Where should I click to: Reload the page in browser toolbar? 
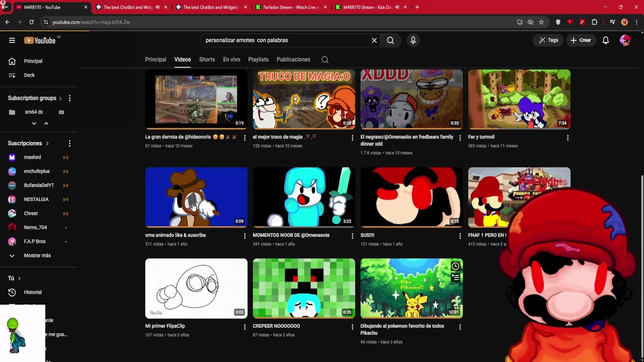pyautogui.click(x=31, y=22)
